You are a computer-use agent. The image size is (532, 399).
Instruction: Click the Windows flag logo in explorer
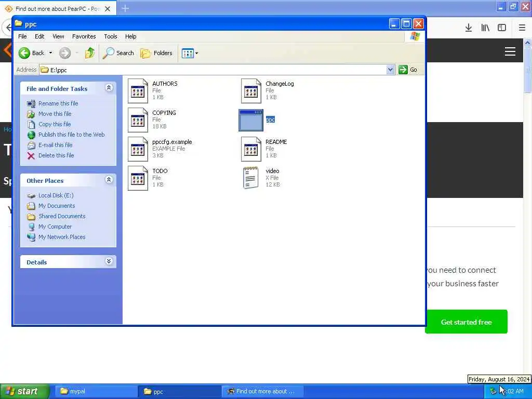[415, 36]
